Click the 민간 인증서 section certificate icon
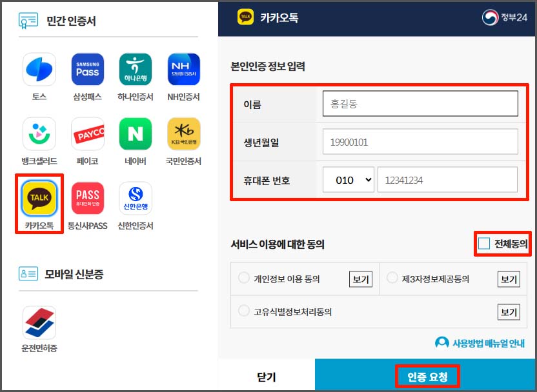Image resolution: width=537 pixels, height=392 pixels. pyautogui.click(x=28, y=21)
